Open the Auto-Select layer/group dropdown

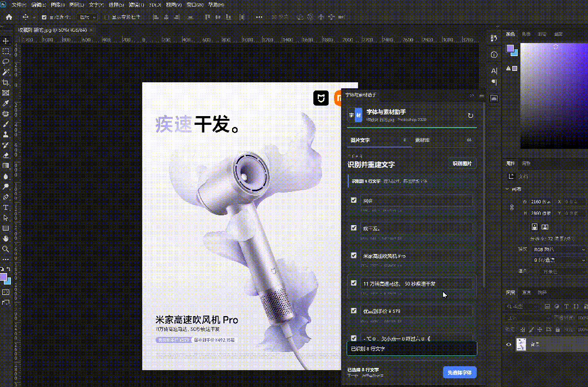click(87, 17)
